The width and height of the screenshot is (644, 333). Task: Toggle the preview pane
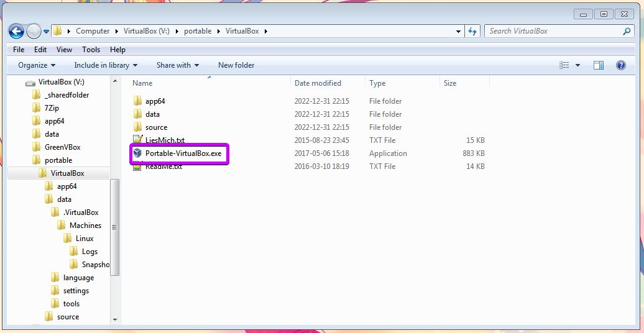pos(599,65)
